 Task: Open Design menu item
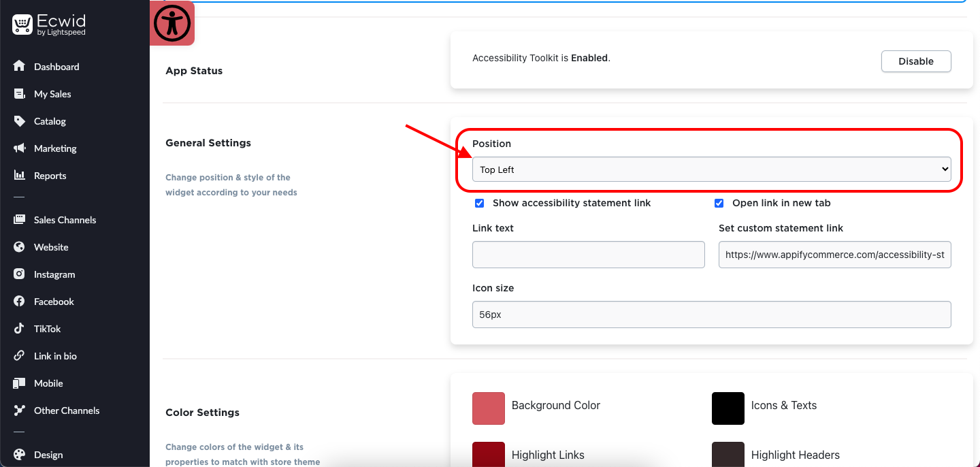[48, 455]
